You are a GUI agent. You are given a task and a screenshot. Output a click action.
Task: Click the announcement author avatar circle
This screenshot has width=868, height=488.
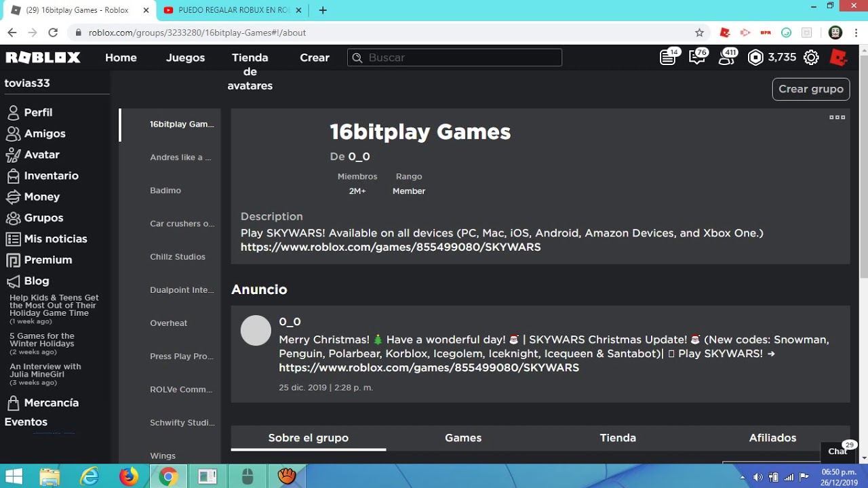pos(256,331)
